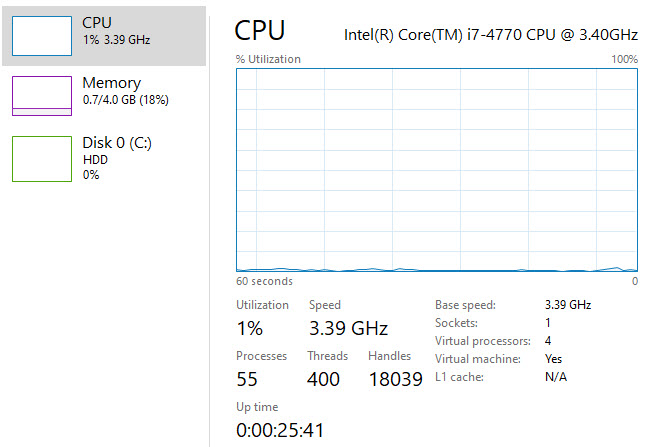Image resolution: width=647 pixels, height=447 pixels.
Task: Open the Memory mini graph thumbnail
Action: [x=41, y=97]
